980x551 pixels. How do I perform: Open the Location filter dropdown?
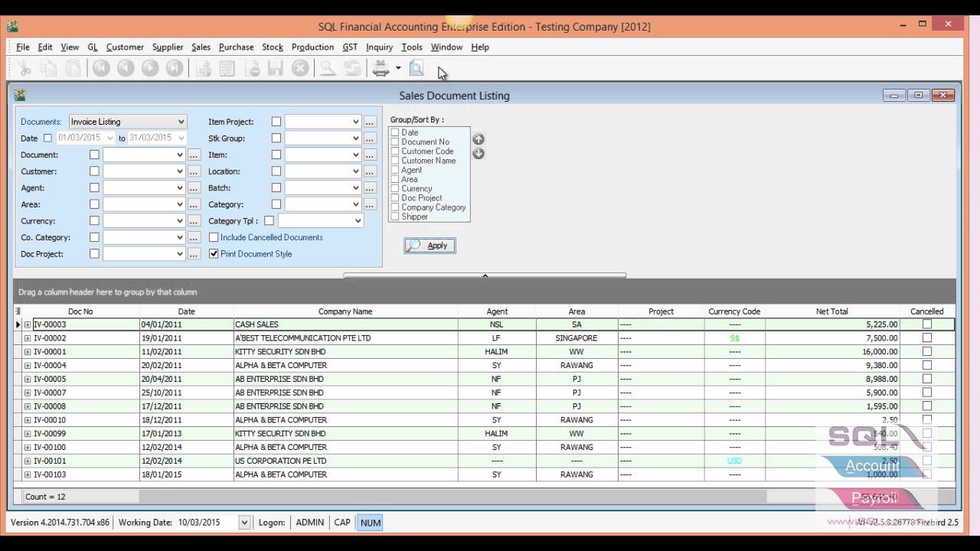356,171
